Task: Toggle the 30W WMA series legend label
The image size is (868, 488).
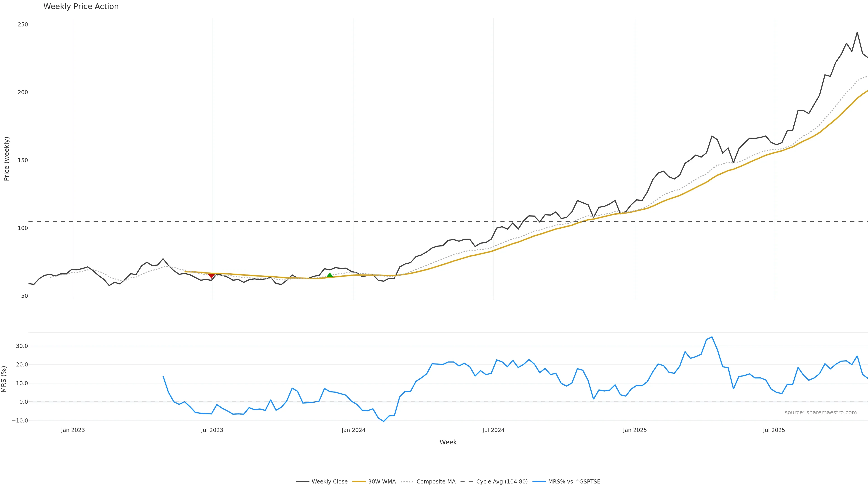Action: [382, 482]
